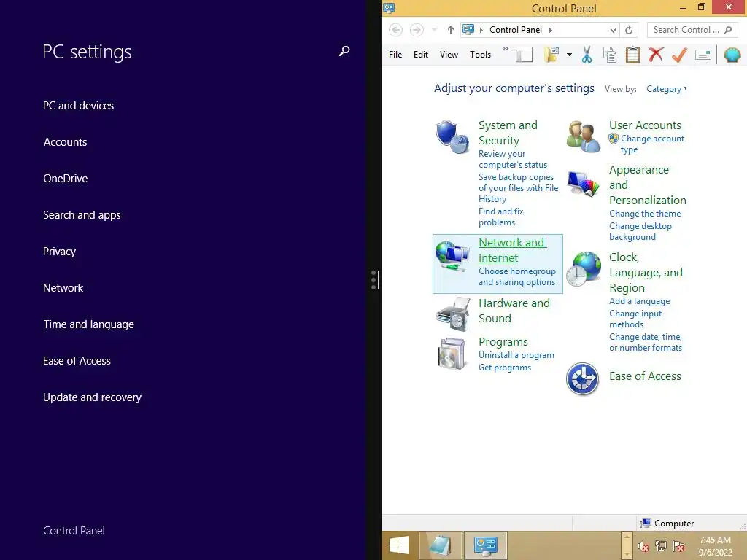Open the Start button on taskbar
Screen dimensions: 747x560
coord(399,545)
